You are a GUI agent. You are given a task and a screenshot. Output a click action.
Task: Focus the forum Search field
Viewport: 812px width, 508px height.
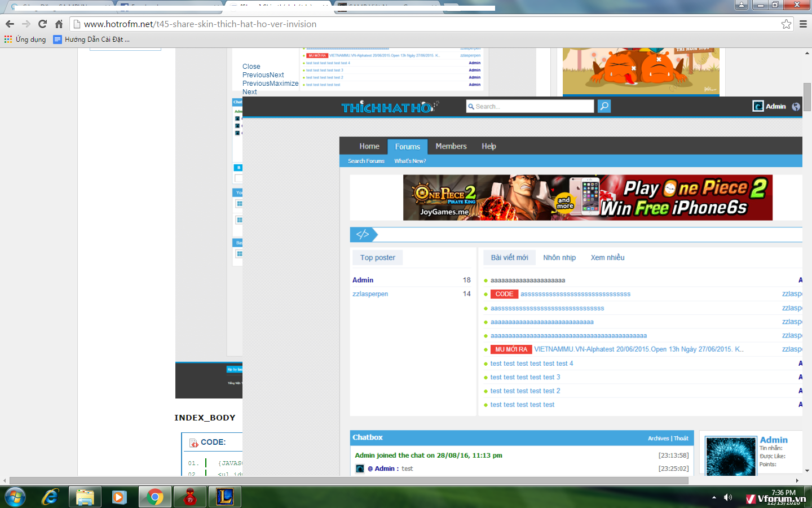530,106
